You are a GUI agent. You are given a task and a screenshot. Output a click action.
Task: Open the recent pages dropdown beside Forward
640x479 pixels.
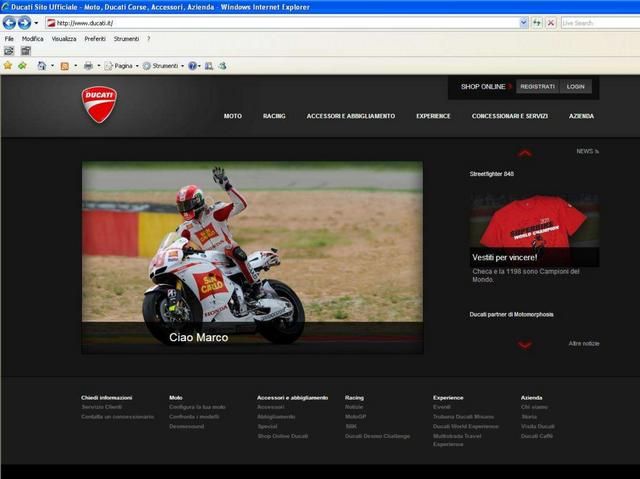pos(36,23)
